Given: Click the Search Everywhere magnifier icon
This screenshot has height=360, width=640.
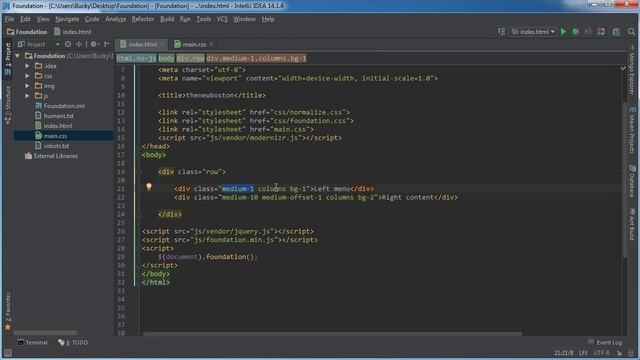Looking at the screenshot, I should [631, 31].
